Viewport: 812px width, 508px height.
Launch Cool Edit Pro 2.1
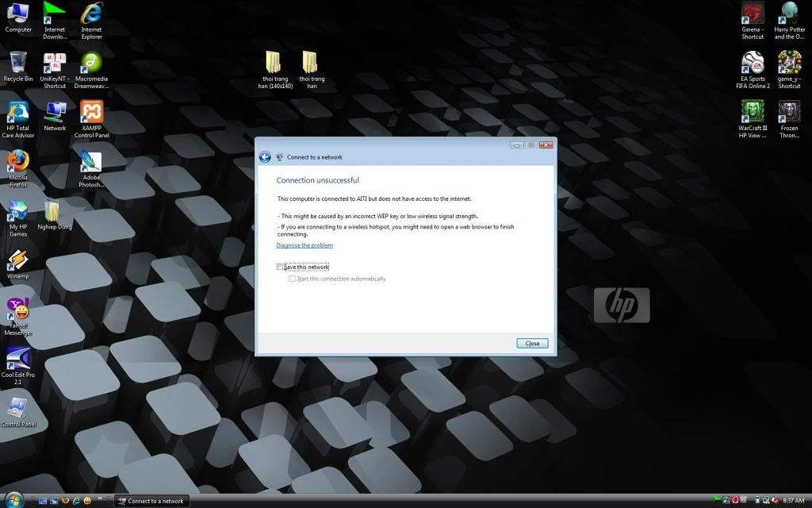coord(17,359)
